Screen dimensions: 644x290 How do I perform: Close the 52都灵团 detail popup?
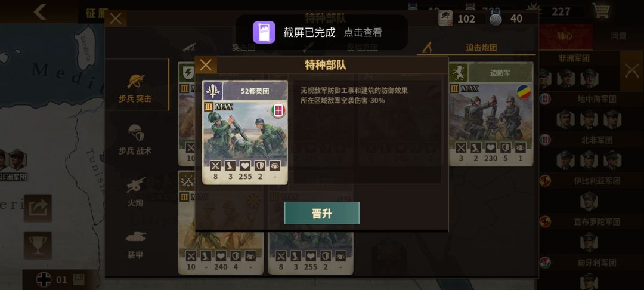206,65
